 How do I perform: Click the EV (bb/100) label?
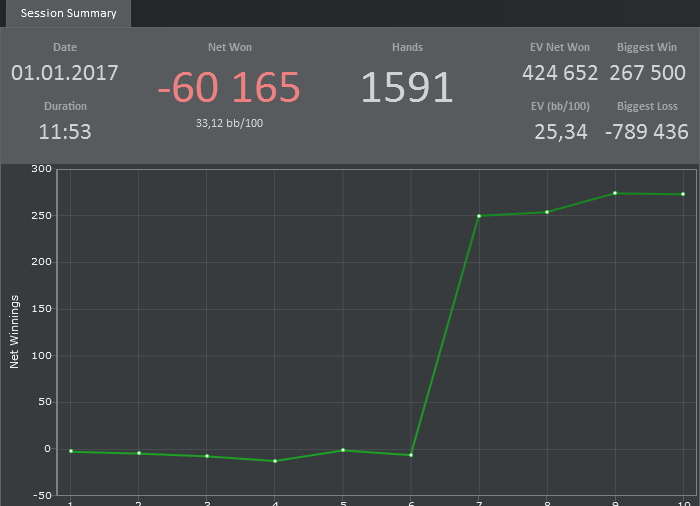pyautogui.click(x=560, y=106)
